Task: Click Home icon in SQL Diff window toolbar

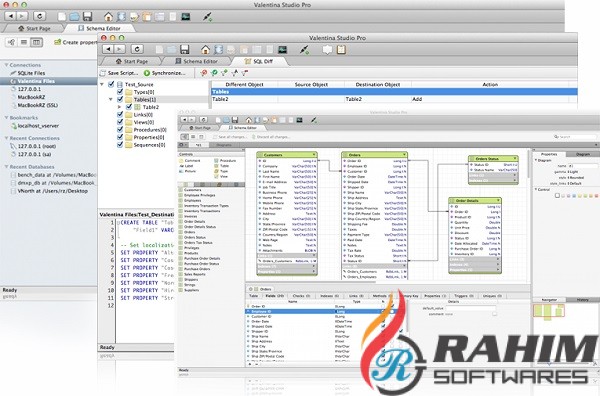Action: click(x=205, y=49)
